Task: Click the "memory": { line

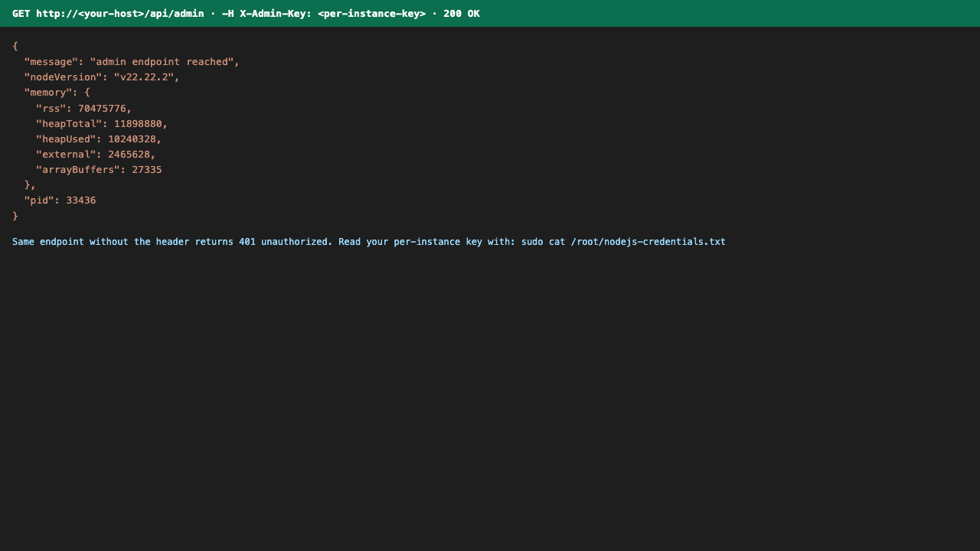Action: (x=57, y=93)
